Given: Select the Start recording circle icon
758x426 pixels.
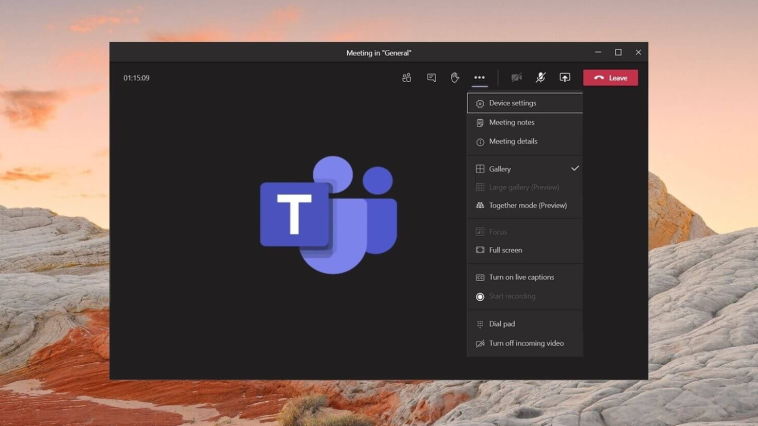Looking at the screenshot, I should [x=480, y=296].
